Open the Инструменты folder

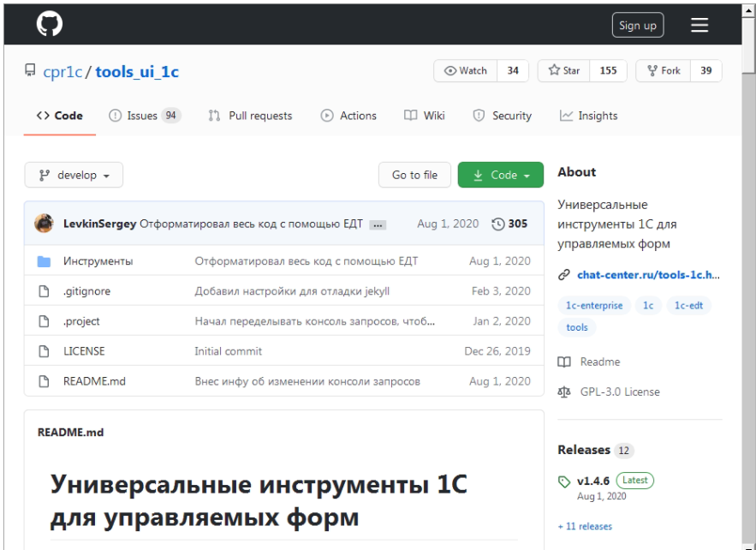click(98, 261)
